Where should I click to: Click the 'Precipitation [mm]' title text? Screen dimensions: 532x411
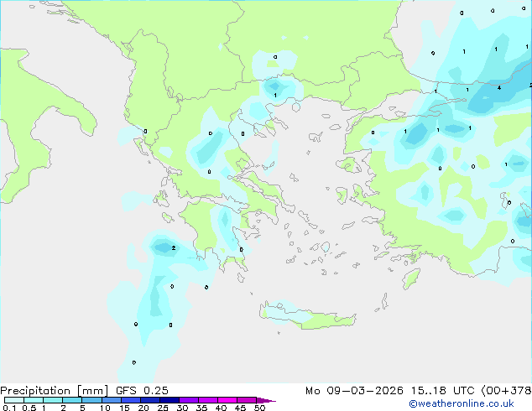point(55,391)
